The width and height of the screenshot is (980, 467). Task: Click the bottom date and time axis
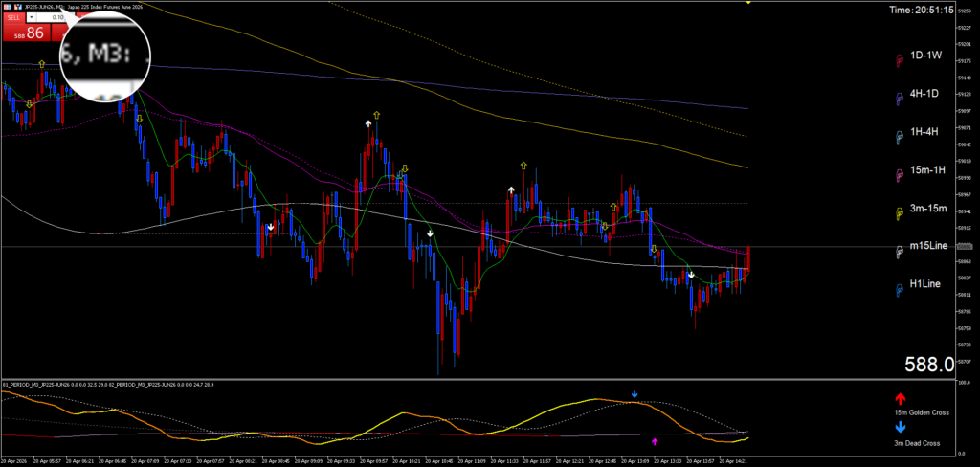[x=383, y=460]
